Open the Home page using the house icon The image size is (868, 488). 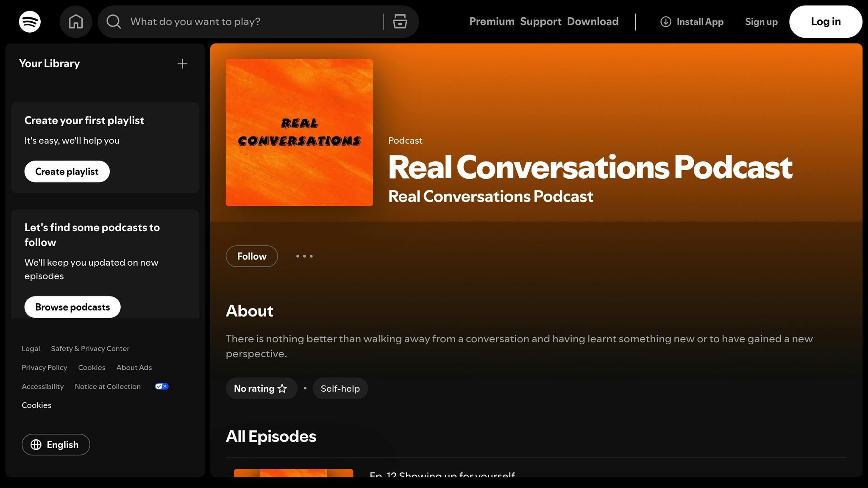click(76, 22)
